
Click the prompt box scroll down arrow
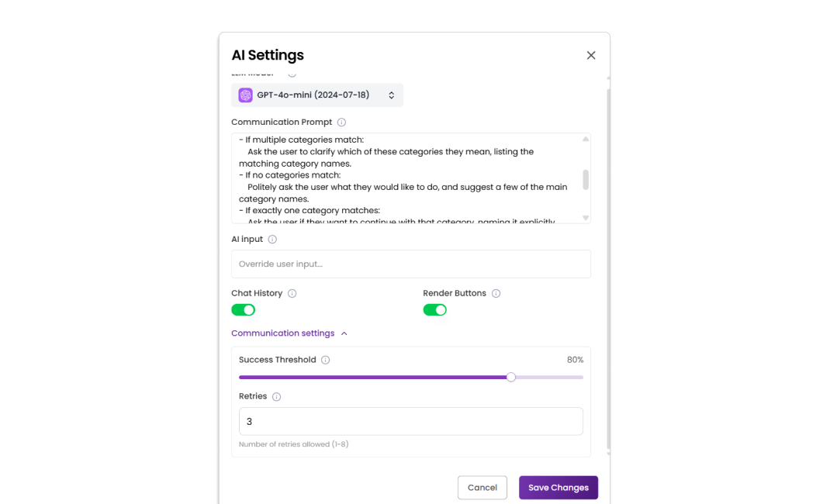click(586, 218)
